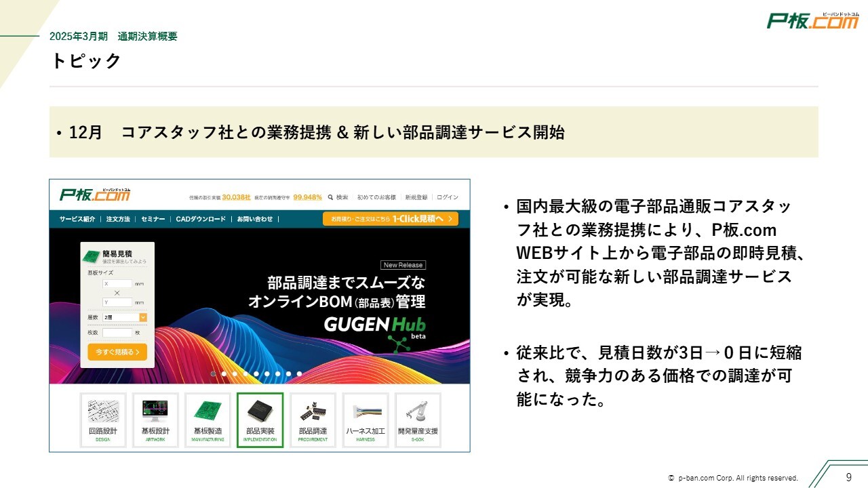The width and height of the screenshot is (868, 488).
Task: Click the orange 1-Click見積へ button
Action: point(391,219)
